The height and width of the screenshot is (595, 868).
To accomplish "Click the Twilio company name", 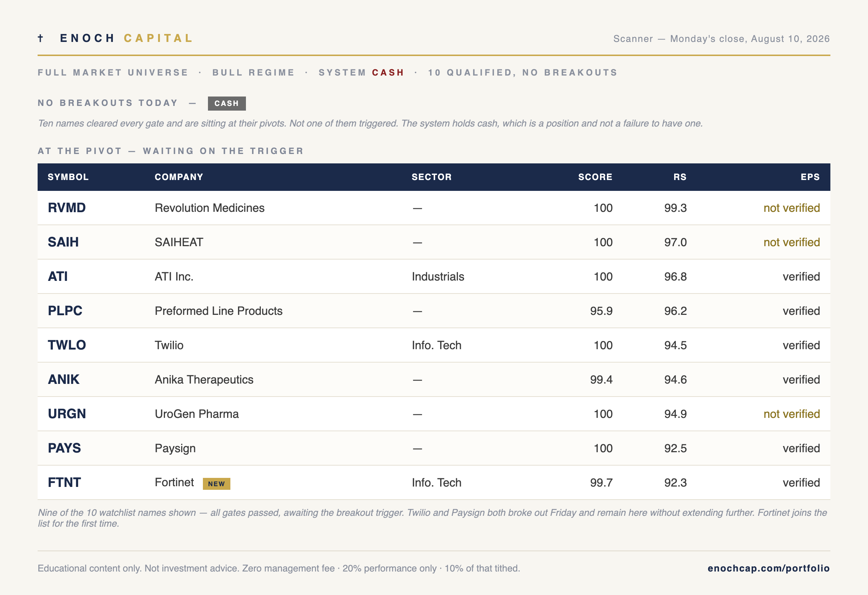I will point(169,345).
